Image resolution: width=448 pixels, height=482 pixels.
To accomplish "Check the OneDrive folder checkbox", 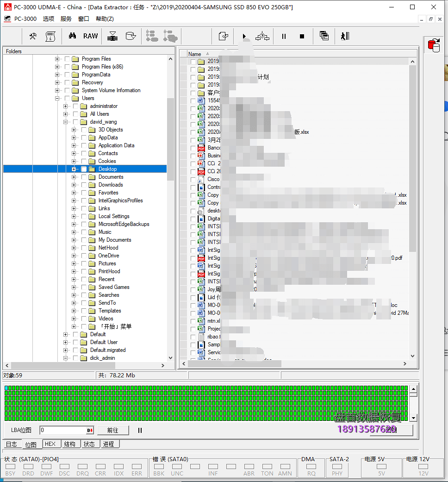I will (84, 256).
